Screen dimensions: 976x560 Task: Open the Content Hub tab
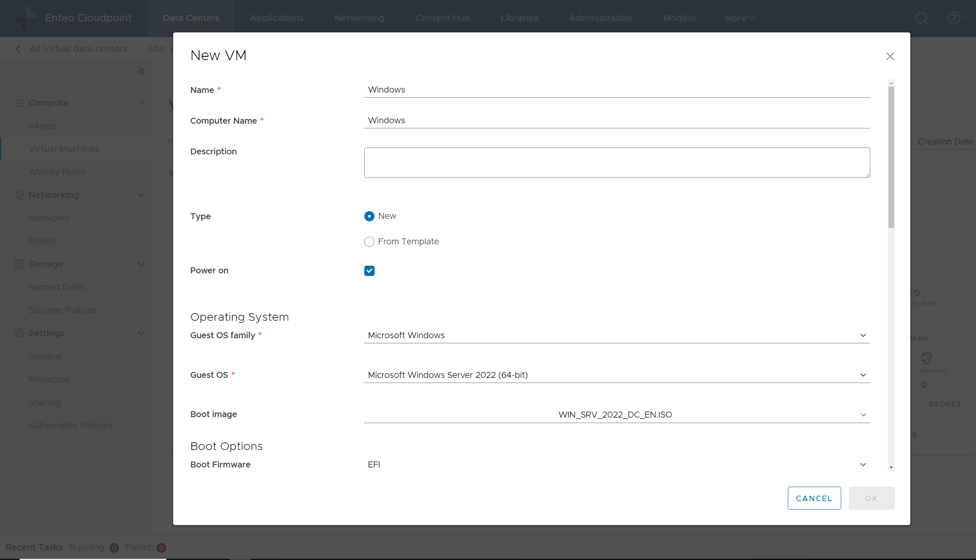[x=442, y=18]
